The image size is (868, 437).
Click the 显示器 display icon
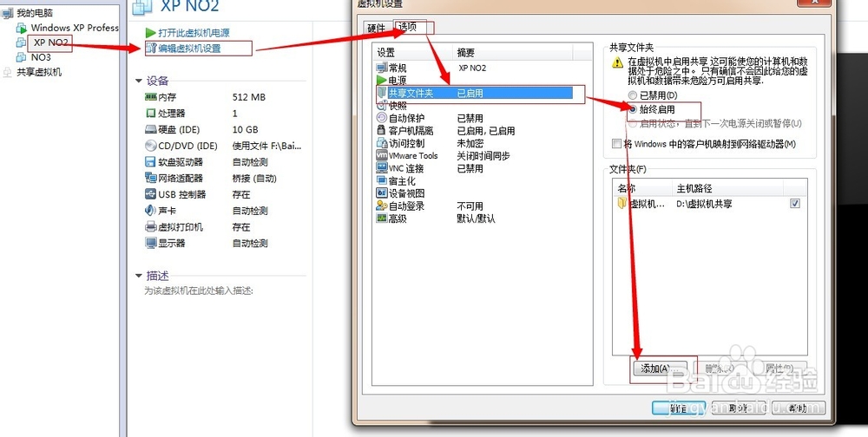[150, 243]
